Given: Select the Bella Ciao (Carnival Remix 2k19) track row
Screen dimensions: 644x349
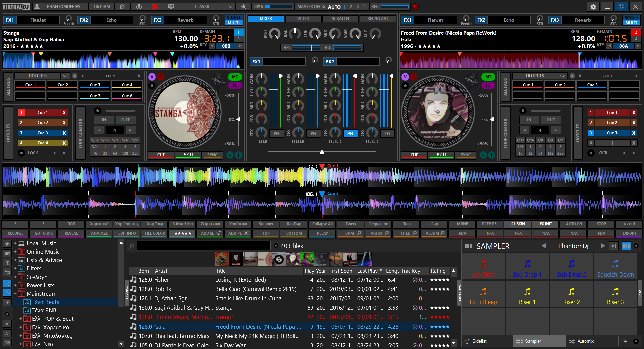Looking at the screenshot, I should click(290, 289).
